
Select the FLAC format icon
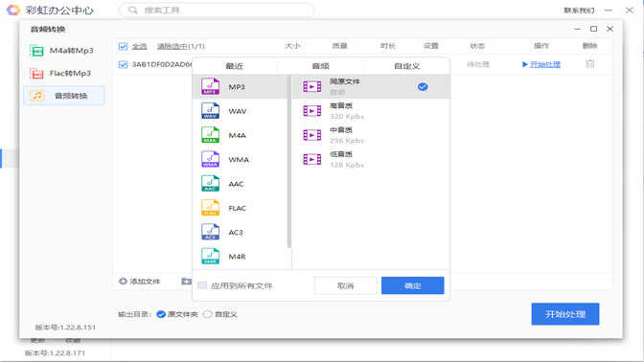[210, 208]
